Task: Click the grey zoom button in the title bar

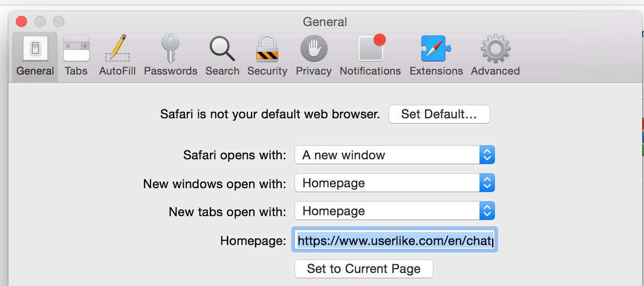Action: point(58,21)
